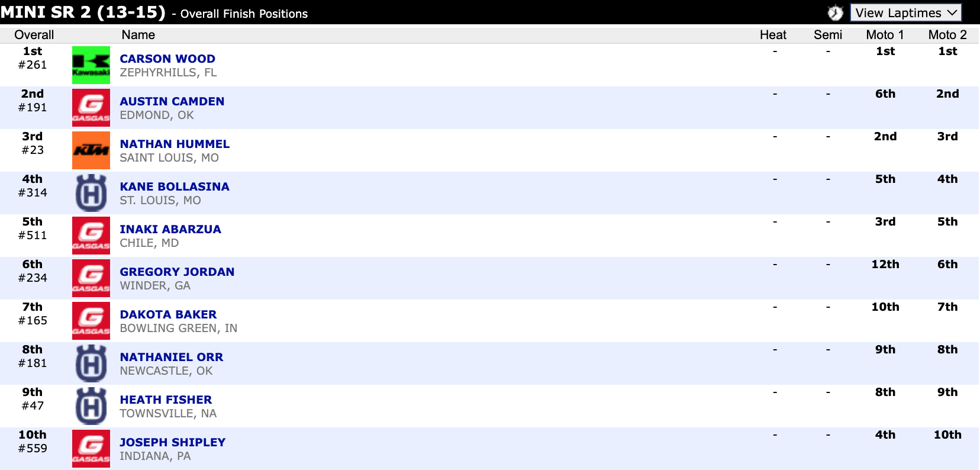Click Inaki Abarzua's GasGas logo
Image resolution: width=980 pixels, height=470 pixels.
tap(91, 236)
